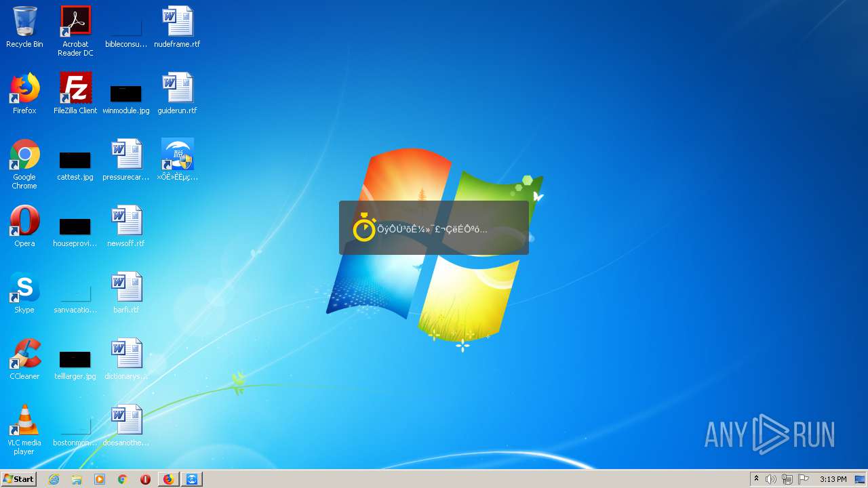Open Google Chrome desktop shortcut
The height and width of the screenshot is (488, 868).
pyautogui.click(x=24, y=164)
